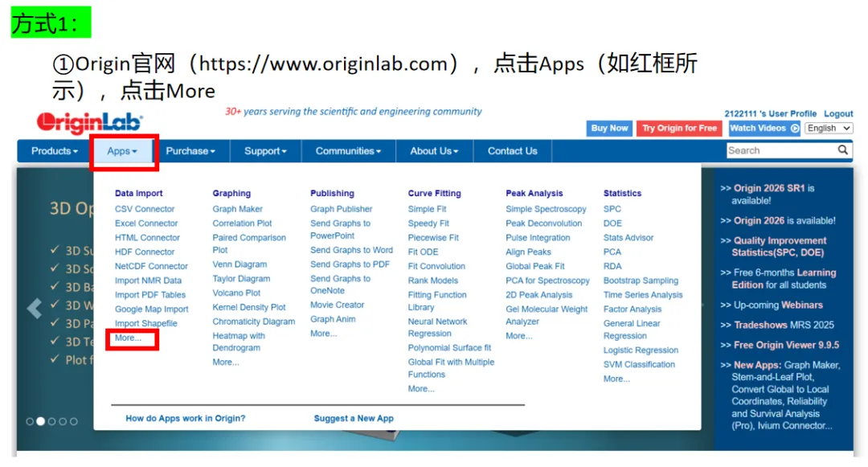Open the Excel Connector app

pyautogui.click(x=146, y=223)
